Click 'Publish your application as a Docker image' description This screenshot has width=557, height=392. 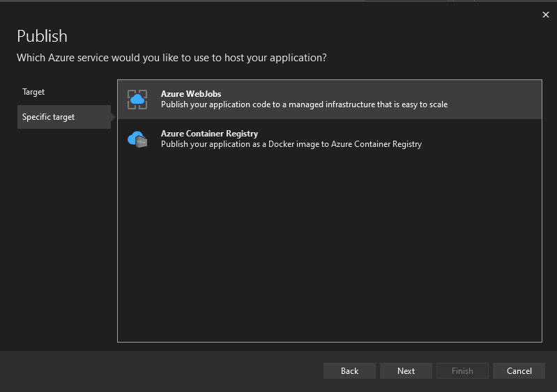(x=291, y=144)
